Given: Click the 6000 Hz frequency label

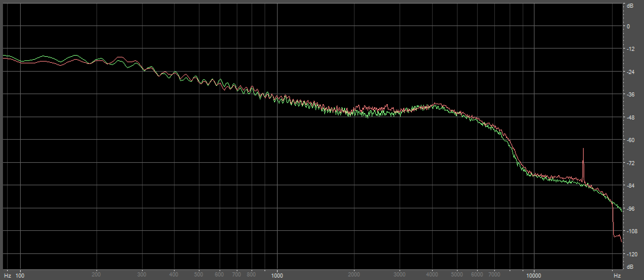Looking at the screenshot, I should 477,275.
